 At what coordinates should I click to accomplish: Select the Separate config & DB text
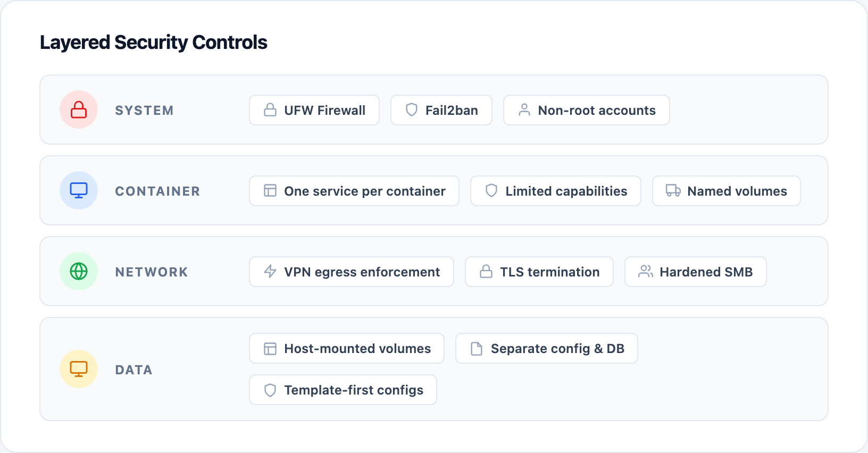click(x=557, y=348)
